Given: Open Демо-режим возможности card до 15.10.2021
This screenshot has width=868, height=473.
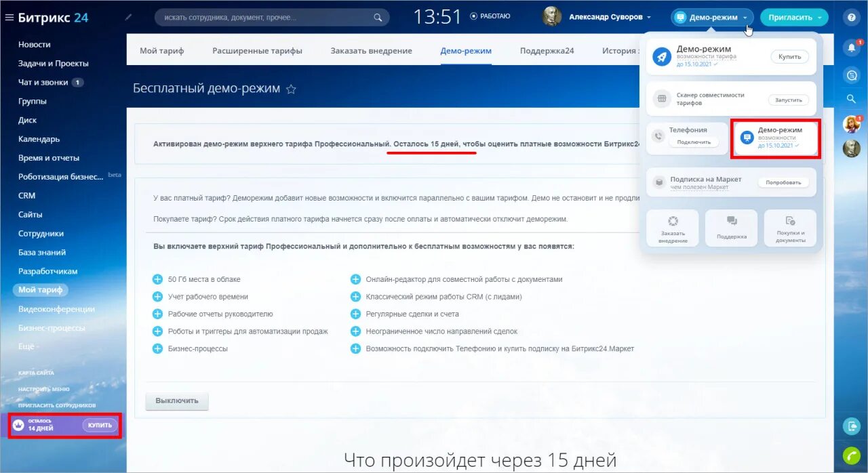Looking at the screenshot, I should pos(776,138).
